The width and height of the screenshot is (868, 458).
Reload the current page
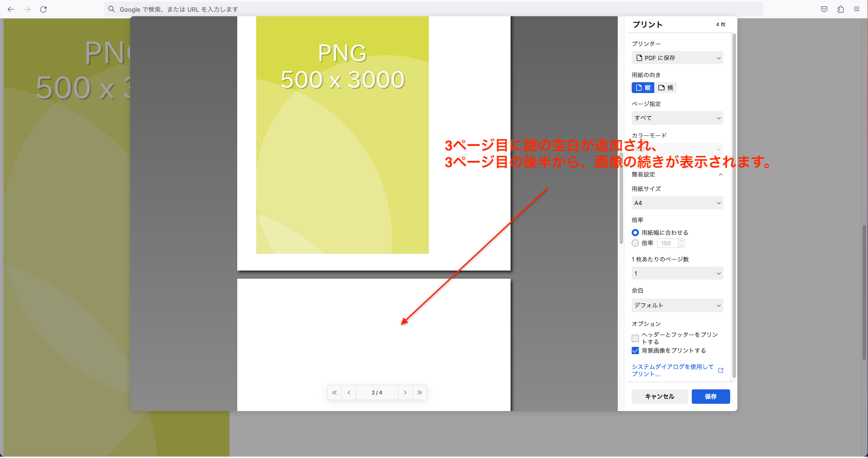tap(43, 9)
